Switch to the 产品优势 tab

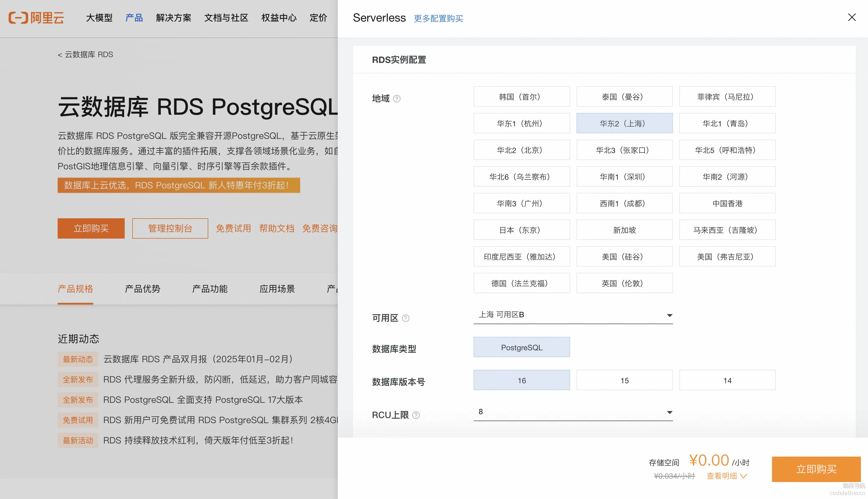143,289
